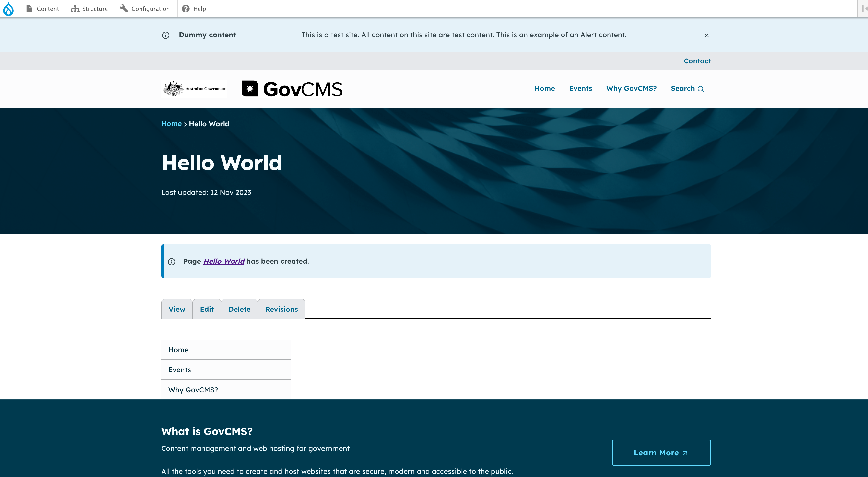Screen dimensions: 868x477
Task: Toggle the toolbar orientation icon at far right
Action: pos(864,9)
